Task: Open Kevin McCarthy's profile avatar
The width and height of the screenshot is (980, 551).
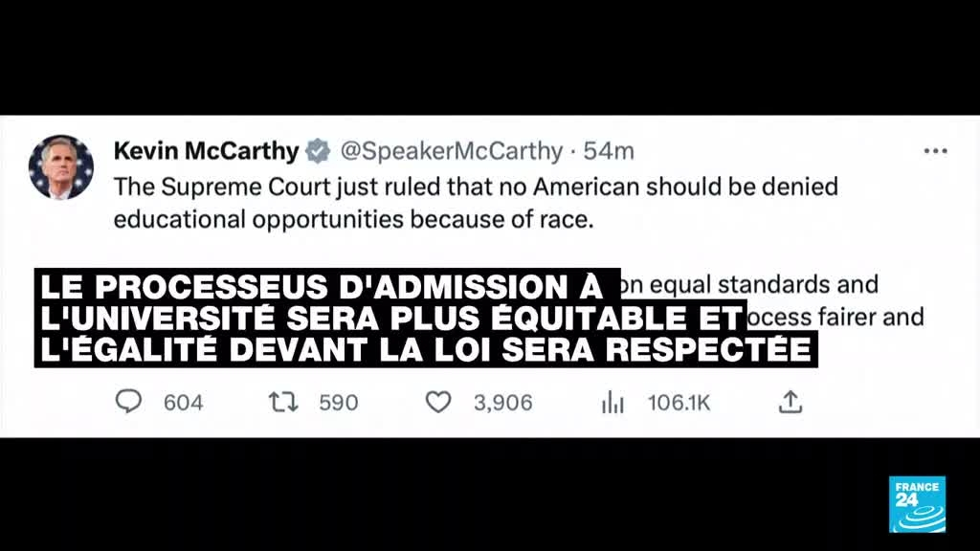Action: [60, 167]
